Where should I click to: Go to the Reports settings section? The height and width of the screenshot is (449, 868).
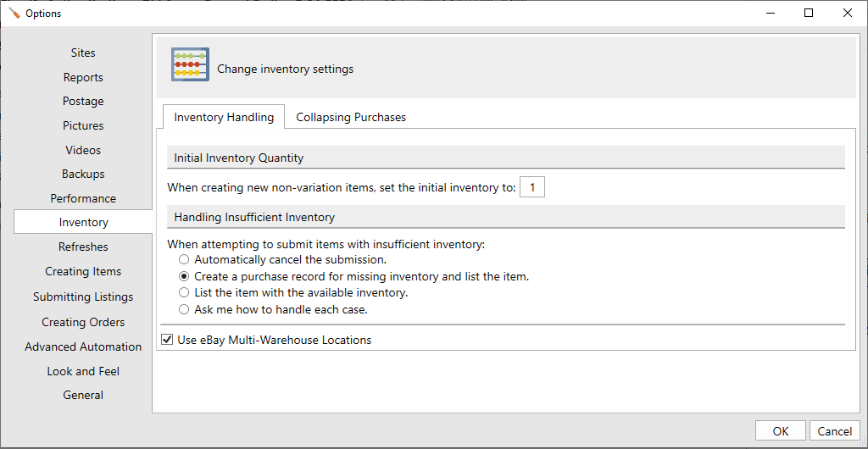[83, 77]
